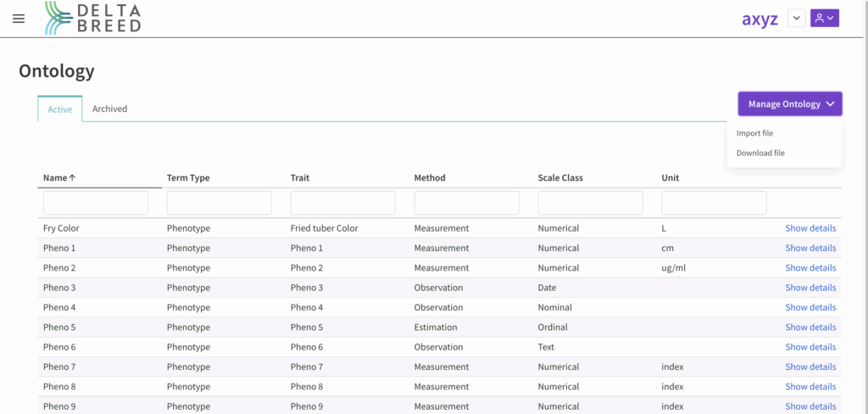Viewport: 868px width, 414px height.
Task: Collapse the Manage Ontology dropdown
Action: click(789, 104)
